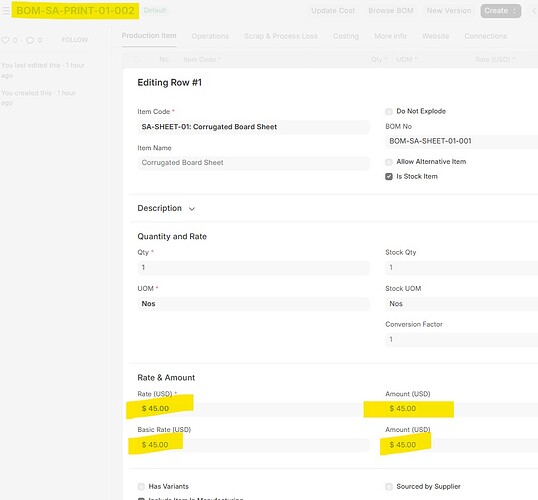Open the hamburger sidebar menu icon
The image size is (538, 500).
6,11
